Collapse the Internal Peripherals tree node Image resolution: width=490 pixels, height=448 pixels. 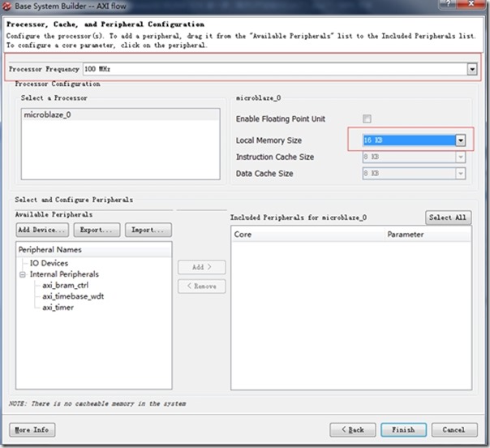[23, 275]
